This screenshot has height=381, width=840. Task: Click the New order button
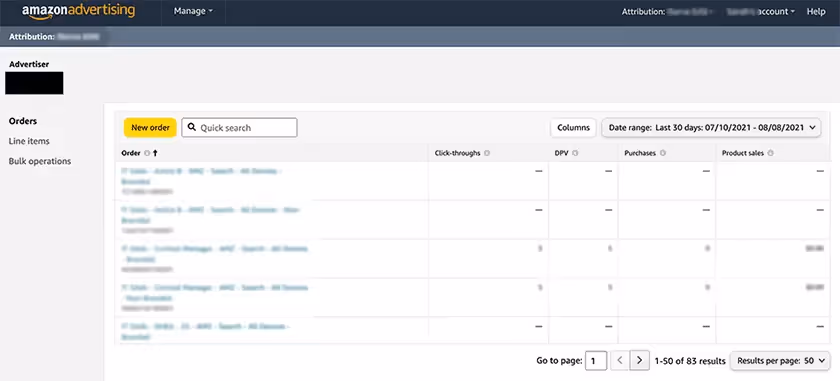tap(150, 128)
